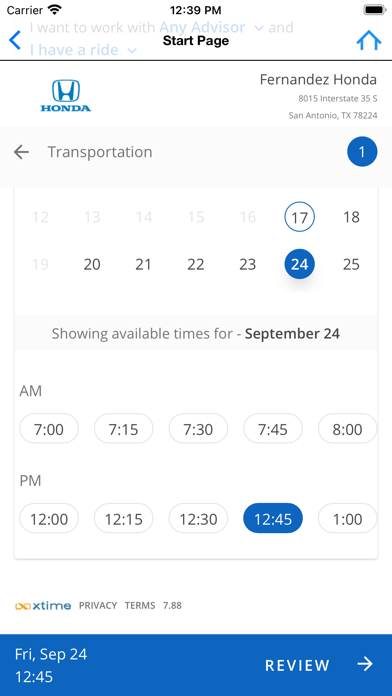Select date 17 on the calendar
This screenshot has width=392, height=696.
[x=299, y=217]
